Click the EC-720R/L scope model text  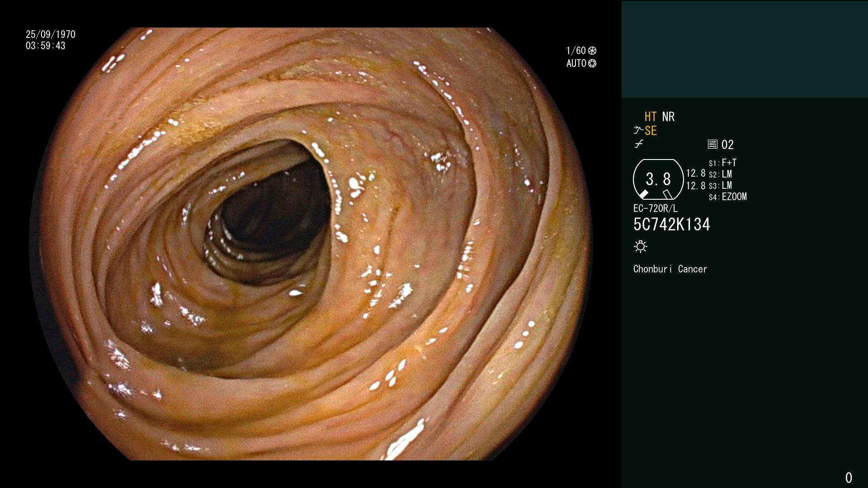click(x=656, y=208)
